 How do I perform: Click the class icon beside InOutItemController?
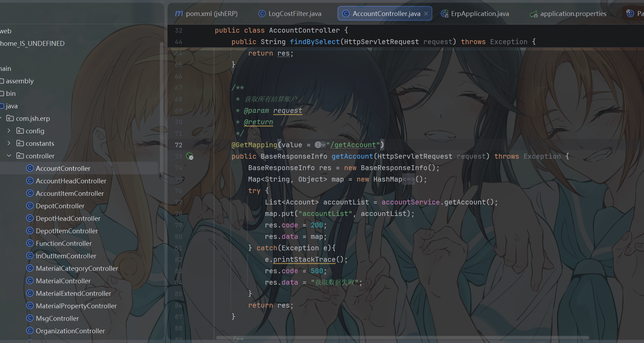click(x=30, y=256)
